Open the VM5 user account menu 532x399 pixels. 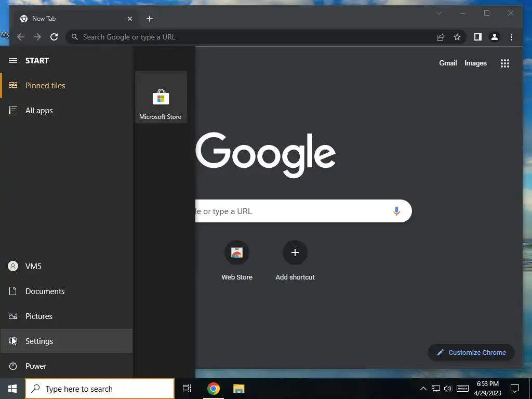66,267
